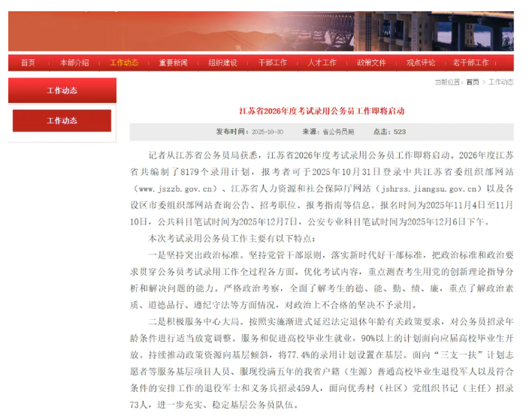The image size is (532, 419).
Task: Click the 发布时间 date in the article info bar
Action: (x=249, y=132)
